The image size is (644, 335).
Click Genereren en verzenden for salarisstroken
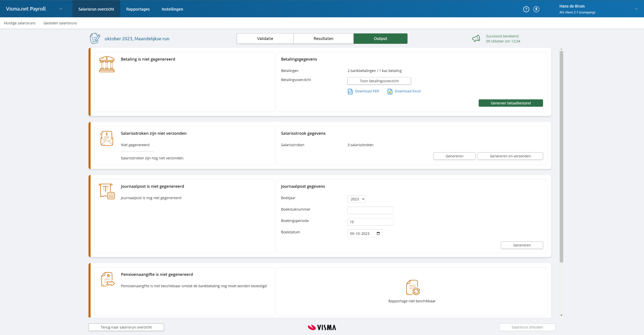(x=510, y=156)
